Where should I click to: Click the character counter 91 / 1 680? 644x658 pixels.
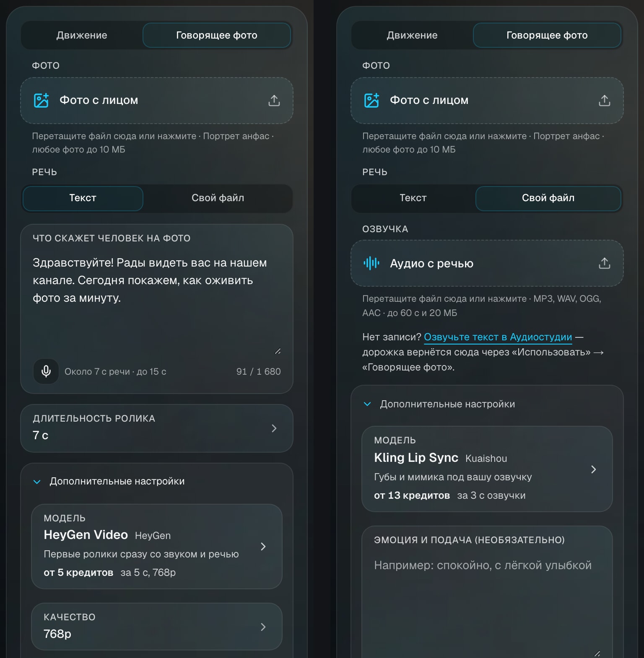259,372
